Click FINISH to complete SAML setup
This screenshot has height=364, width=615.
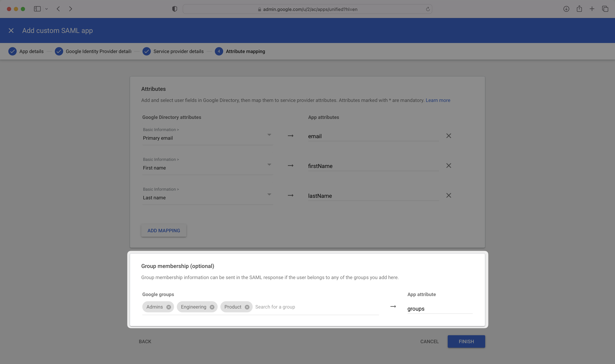(466, 341)
